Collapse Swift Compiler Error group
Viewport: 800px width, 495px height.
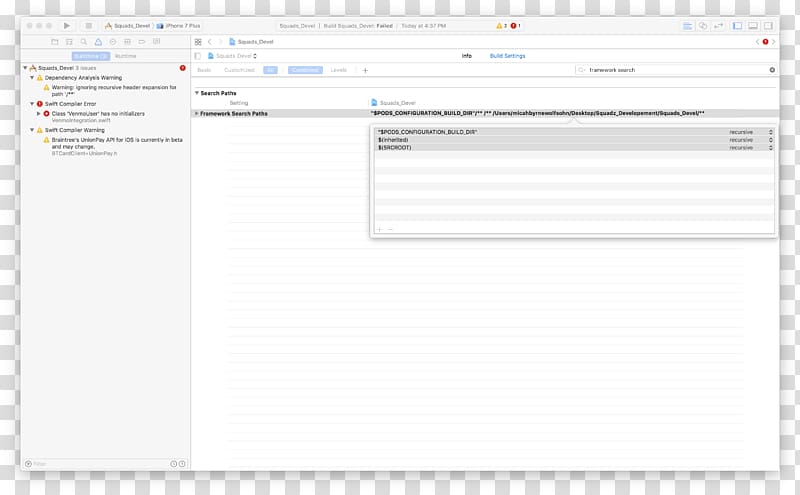[32, 104]
